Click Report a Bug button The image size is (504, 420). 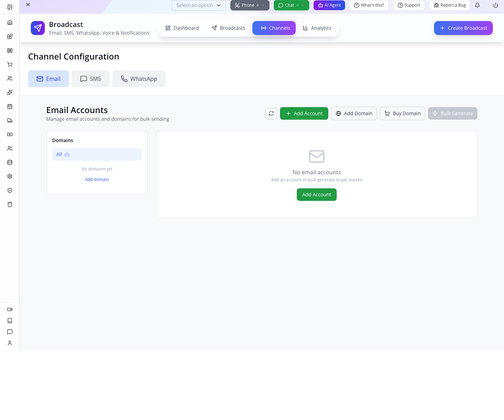point(450,5)
